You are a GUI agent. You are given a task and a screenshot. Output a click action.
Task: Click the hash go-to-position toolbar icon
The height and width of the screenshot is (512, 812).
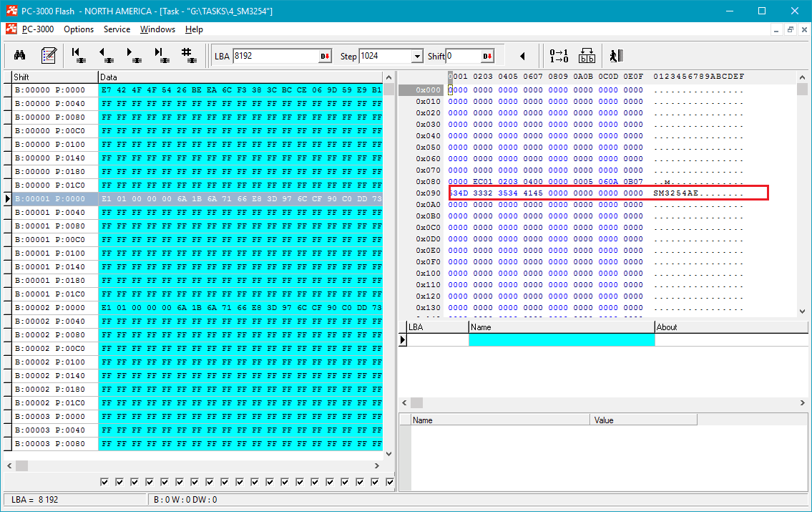[188, 55]
